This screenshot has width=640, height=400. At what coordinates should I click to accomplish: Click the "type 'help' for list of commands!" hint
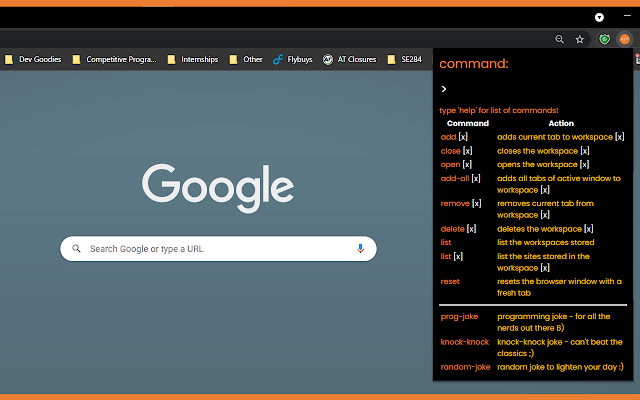[499, 110]
